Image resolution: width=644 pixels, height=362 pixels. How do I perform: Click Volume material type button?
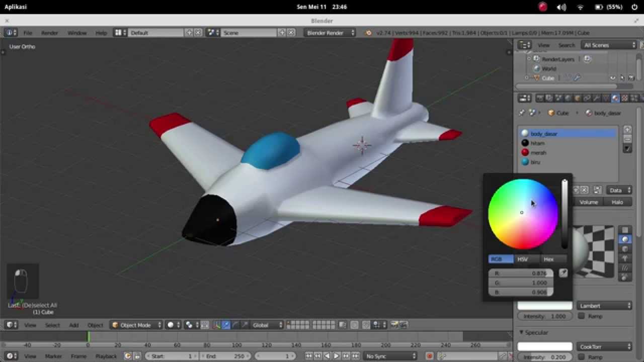(x=589, y=202)
